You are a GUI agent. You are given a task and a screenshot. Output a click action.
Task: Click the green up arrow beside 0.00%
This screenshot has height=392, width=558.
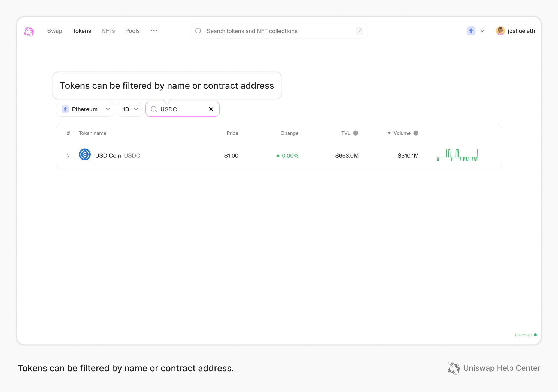pos(278,155)
